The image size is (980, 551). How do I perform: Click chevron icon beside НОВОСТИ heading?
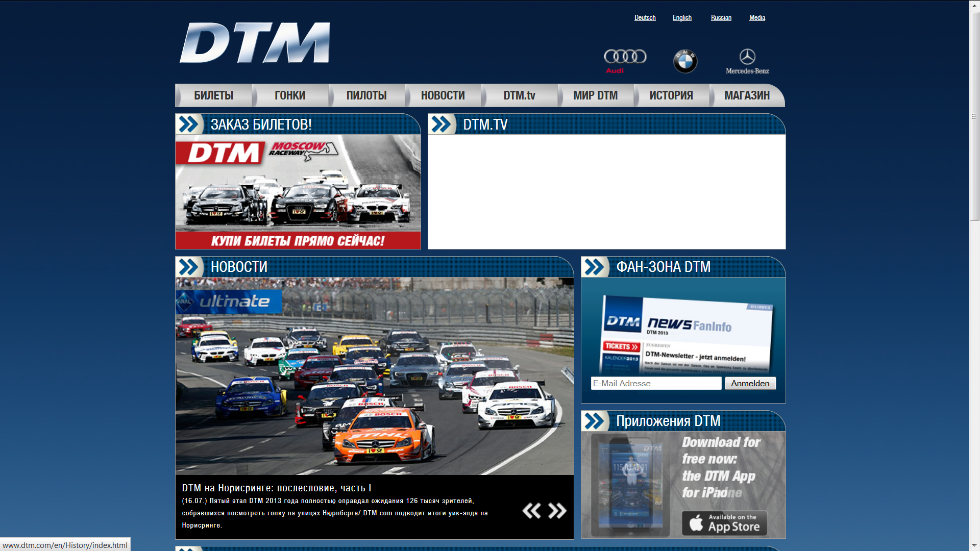pos(189,267)
